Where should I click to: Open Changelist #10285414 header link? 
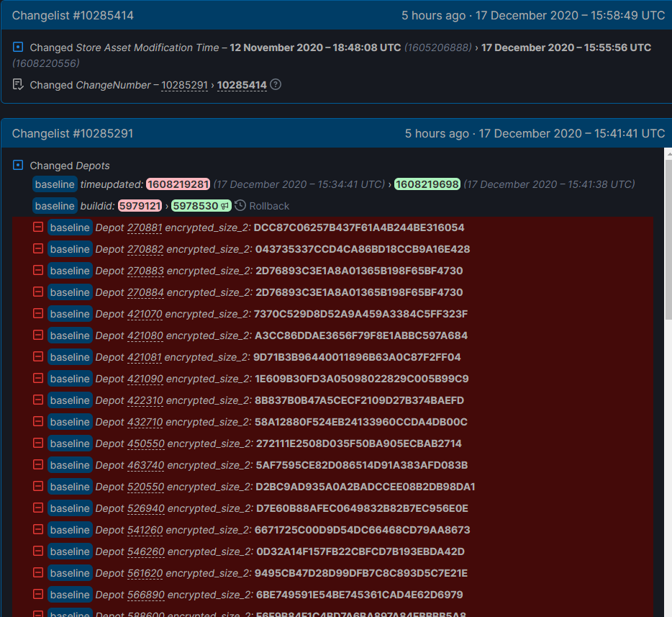click(73, 15)
